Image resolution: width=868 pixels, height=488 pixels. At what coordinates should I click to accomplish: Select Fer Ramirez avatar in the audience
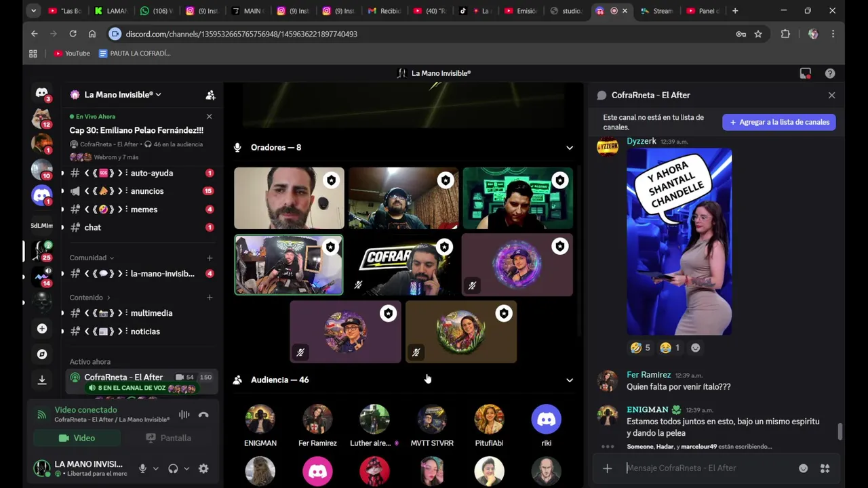(x=317, y=420)
